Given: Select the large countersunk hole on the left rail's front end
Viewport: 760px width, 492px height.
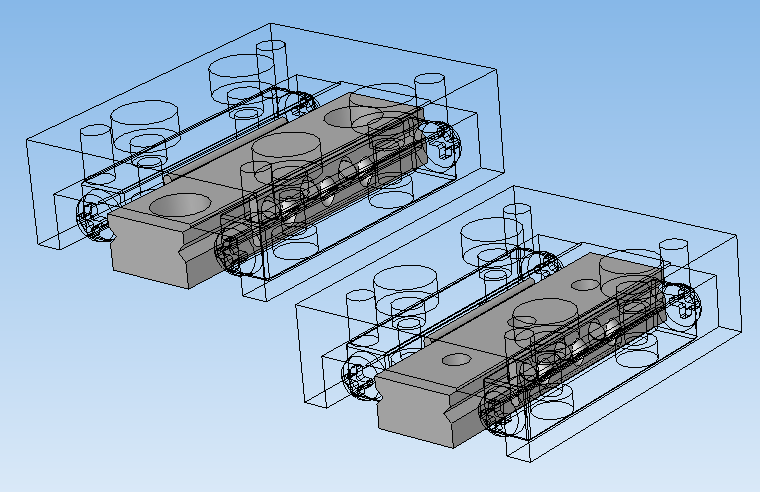Looking at the screenshot, I should point(180,204).
